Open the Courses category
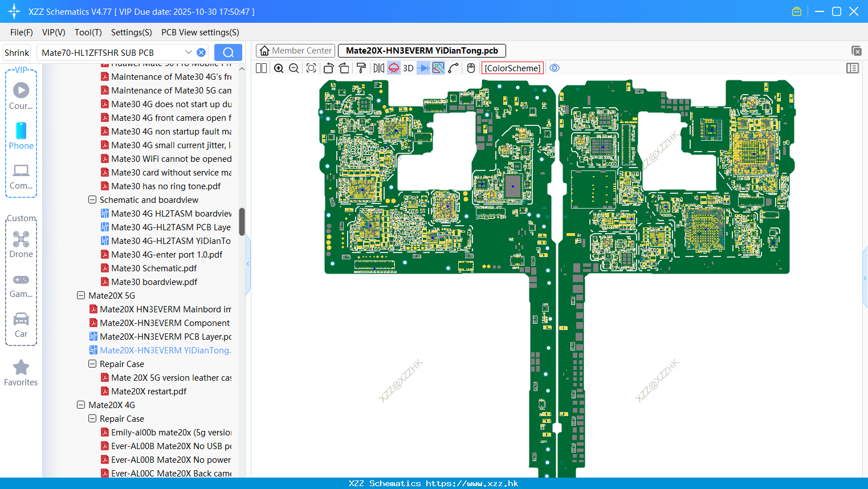 [x=21, y=96]
